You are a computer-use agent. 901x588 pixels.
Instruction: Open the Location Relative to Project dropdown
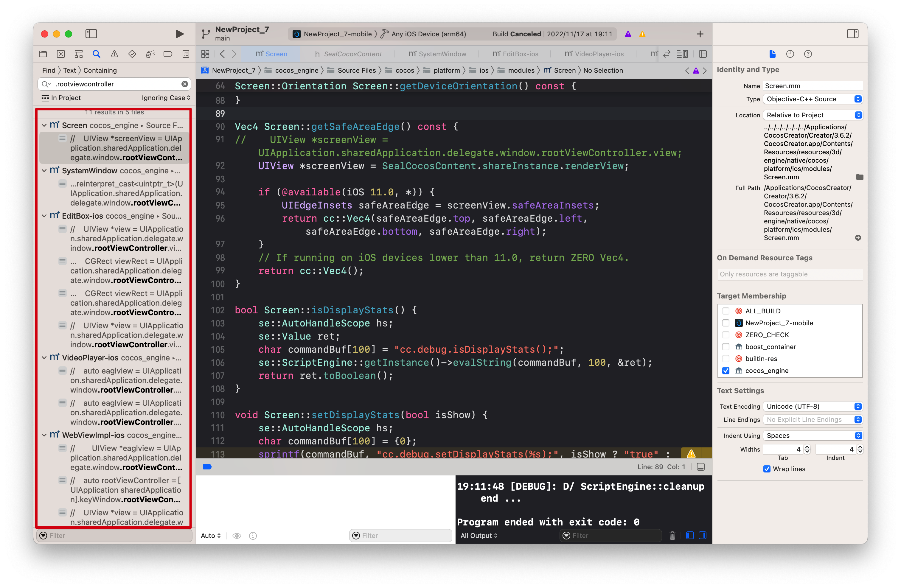point(813,115)
